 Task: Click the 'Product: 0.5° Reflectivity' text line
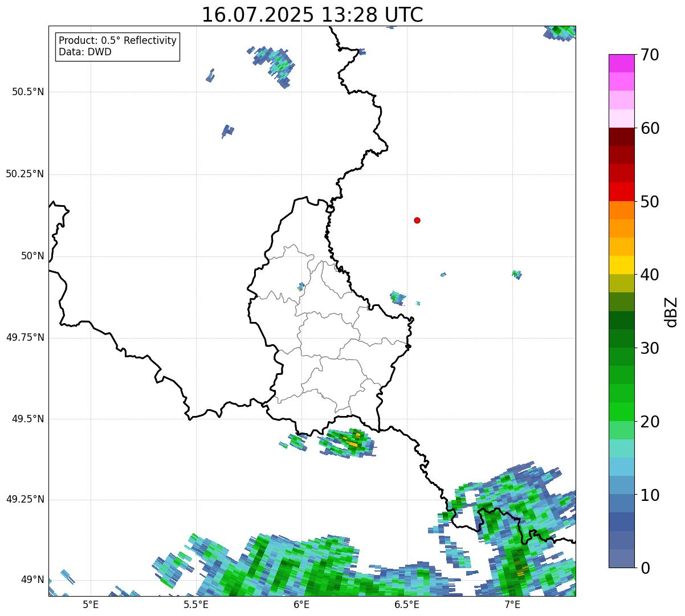(x=117, y=41)
